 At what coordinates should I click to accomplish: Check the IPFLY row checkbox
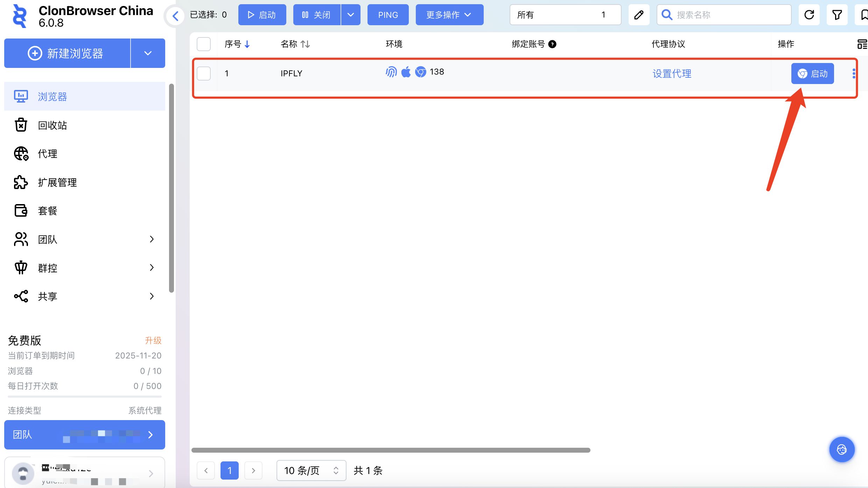click(x=204, y=74)
